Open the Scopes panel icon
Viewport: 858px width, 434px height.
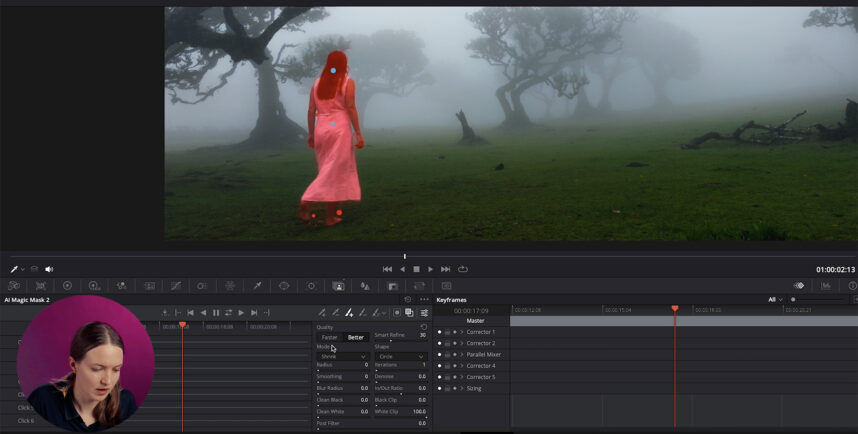(x=826, y=286)
